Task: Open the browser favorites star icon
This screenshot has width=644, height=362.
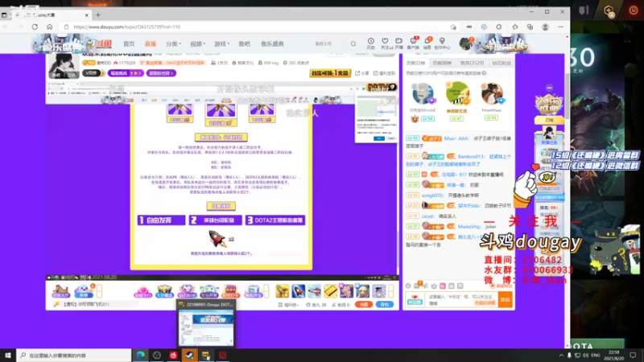Action: click(515, 27)
